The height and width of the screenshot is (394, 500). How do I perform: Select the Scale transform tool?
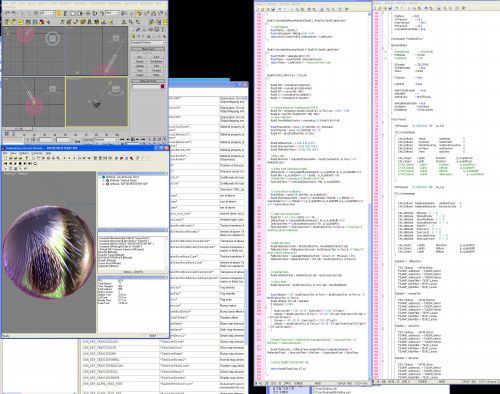coord(102,13)
